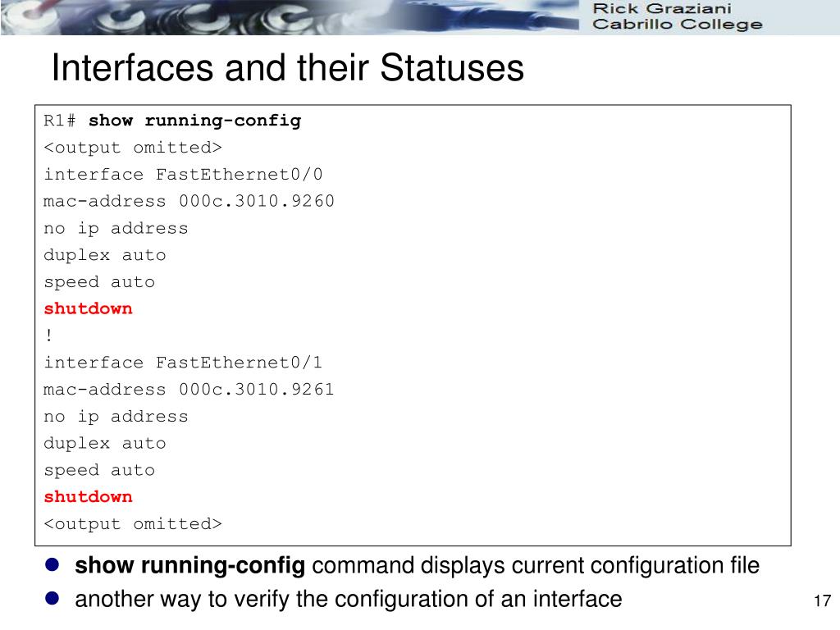Image resolution: width=840 pixels, height=630 pixels.
Task: Click the slide title 'Interfaces and their Statuses'
Action: tap(288, 68)
